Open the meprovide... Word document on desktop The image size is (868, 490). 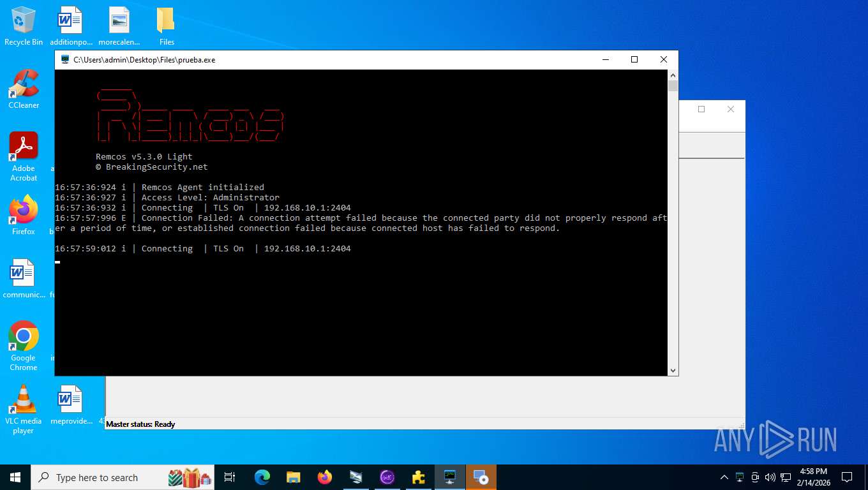pyautogui.click(x=71, y=405)
